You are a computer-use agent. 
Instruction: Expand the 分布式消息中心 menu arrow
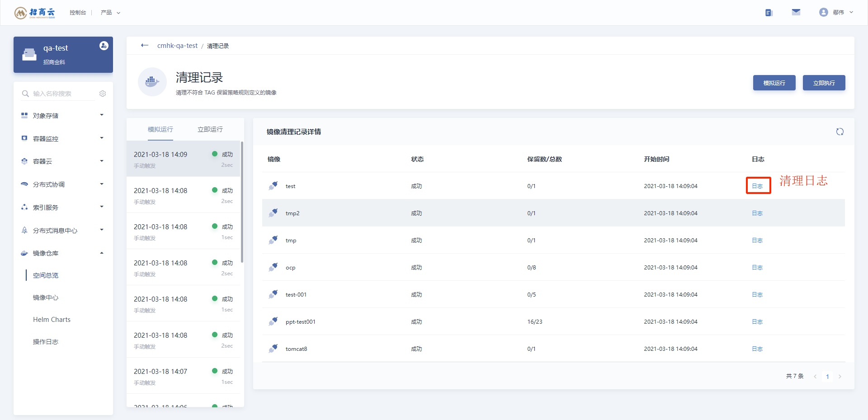[102, 230]
